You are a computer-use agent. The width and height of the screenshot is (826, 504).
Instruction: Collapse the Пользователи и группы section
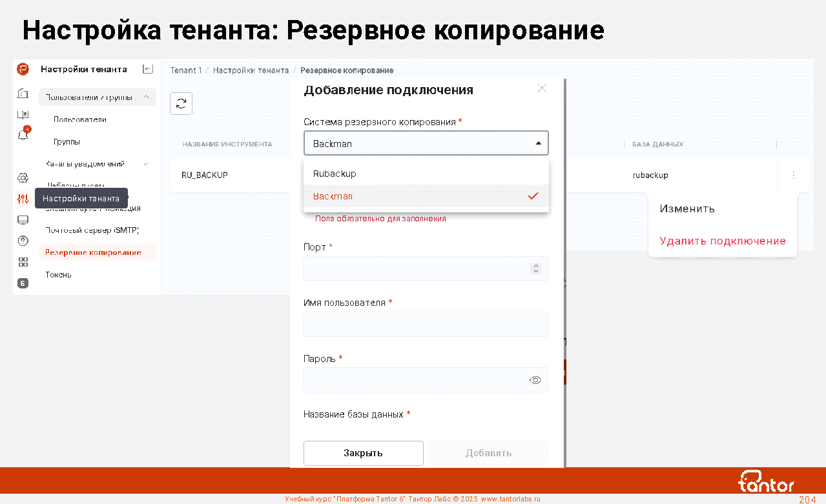pos(146,97)
